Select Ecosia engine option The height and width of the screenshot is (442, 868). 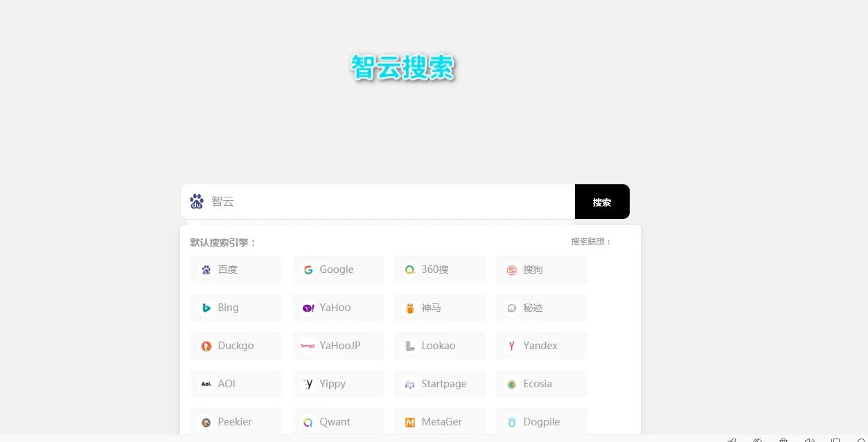[x=542, y=384]
